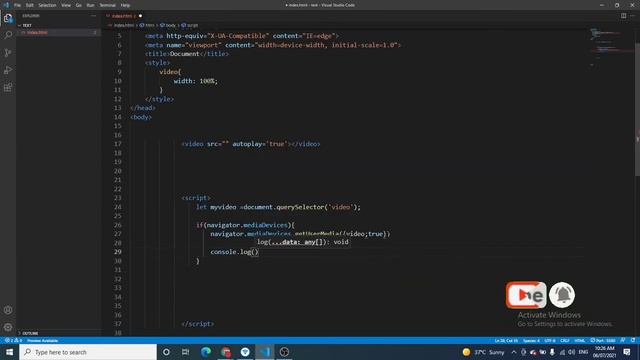
Task: Click body in the breadcrumb
Action: (x=168, y=25)
